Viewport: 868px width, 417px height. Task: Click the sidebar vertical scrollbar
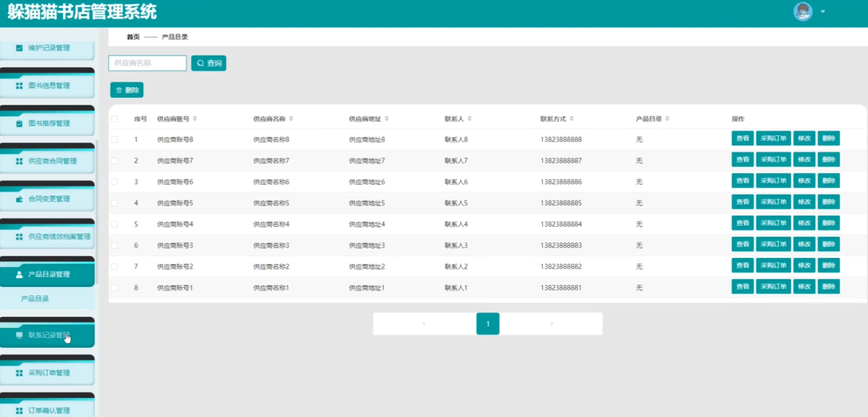[x=97, y=212]
